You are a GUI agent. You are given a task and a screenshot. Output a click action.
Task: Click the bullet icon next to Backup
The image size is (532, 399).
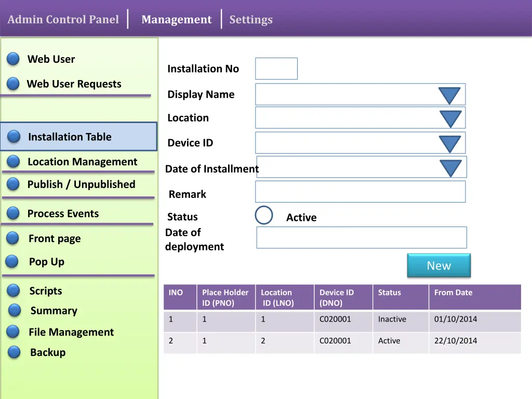click(15, 352)
